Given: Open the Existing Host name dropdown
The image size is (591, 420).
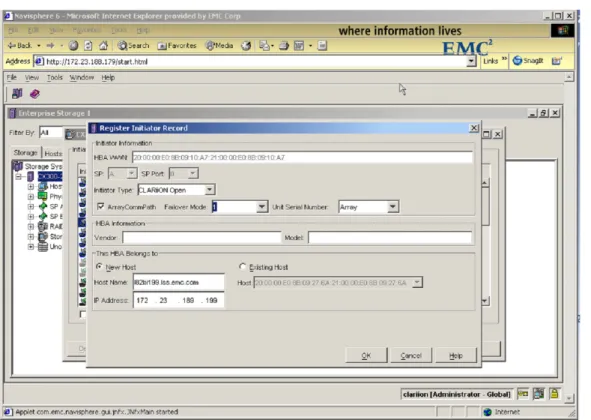Looking at the screenshot, I should 416,282.
